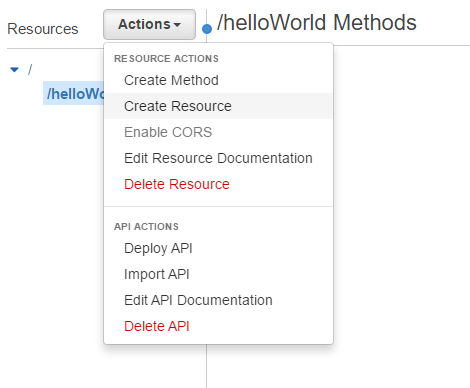Choose Create Method from the menu
The height and width of the screenshot is (388, 470).
218,80
